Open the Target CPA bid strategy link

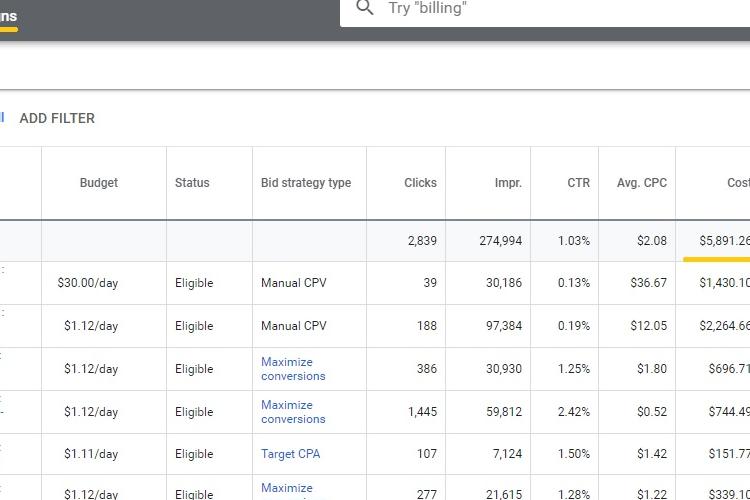click(290, 454)
